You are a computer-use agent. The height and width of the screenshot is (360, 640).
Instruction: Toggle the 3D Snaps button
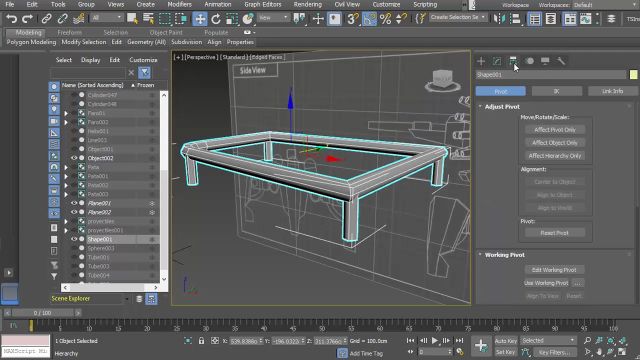click(x=353, y=19)
